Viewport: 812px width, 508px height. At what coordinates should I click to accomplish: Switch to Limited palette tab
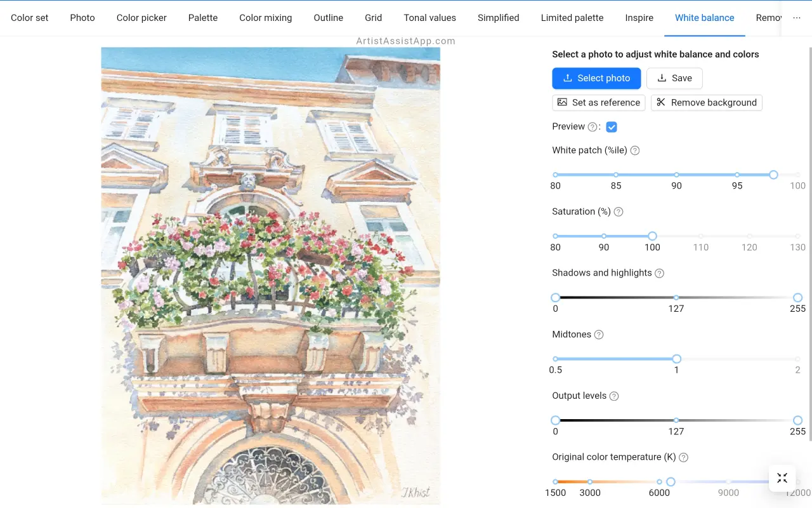572,18
